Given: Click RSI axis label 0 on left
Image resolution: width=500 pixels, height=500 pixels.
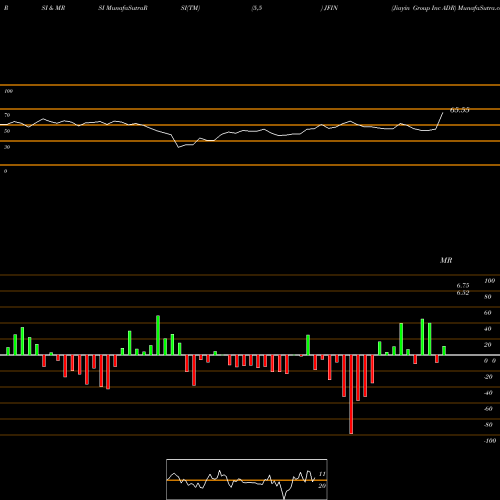Looking at the screenshot, I should [5, 171].
